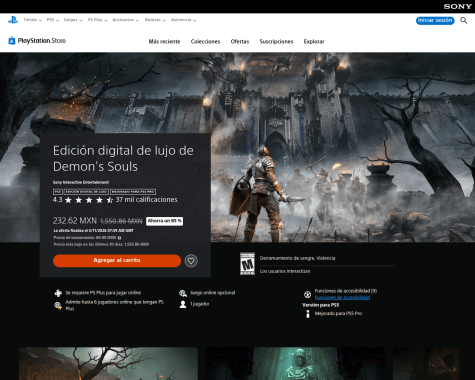Screen dimensions: 475x380
Task: Click the accessibility functions icon
Action: (x=307, y=294)
